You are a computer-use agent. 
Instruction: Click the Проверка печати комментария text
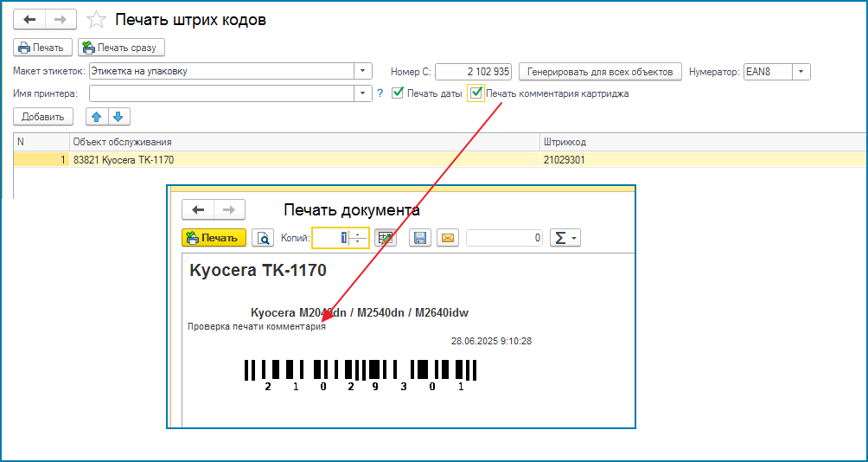point(257,327)
